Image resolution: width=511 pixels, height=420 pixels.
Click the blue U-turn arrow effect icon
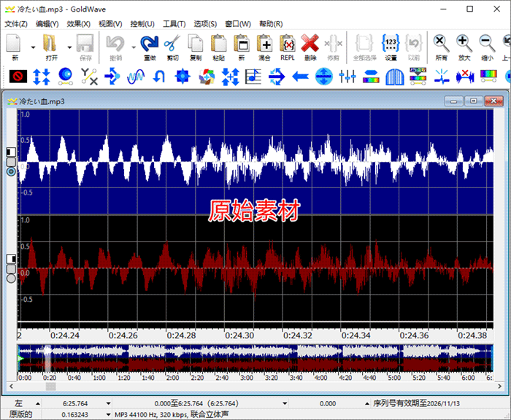click(x=159, y=77)
